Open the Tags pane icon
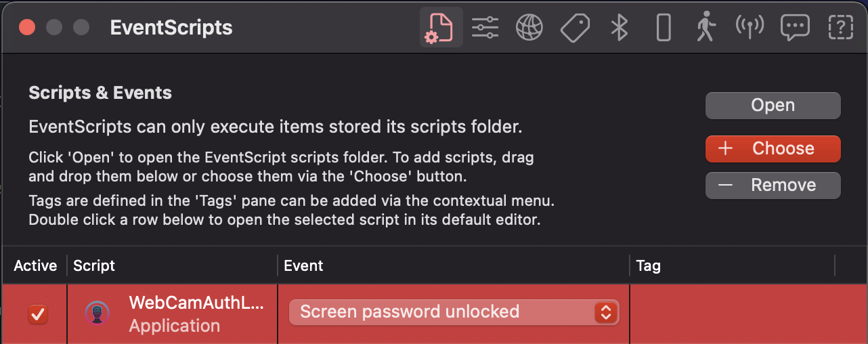This screenshot has height=344, width=868. pyautogui.click(x=575, y=28)
